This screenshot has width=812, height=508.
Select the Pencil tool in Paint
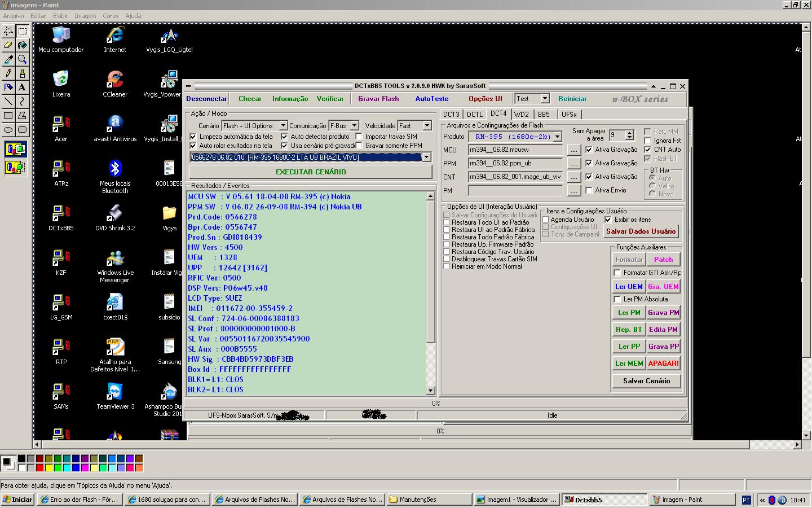click(x=8, y=73)
